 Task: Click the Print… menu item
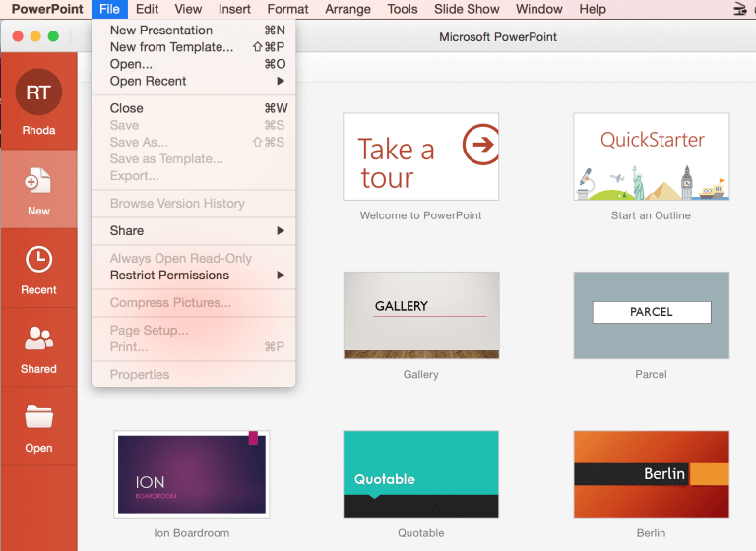click(x=193, y=347)
